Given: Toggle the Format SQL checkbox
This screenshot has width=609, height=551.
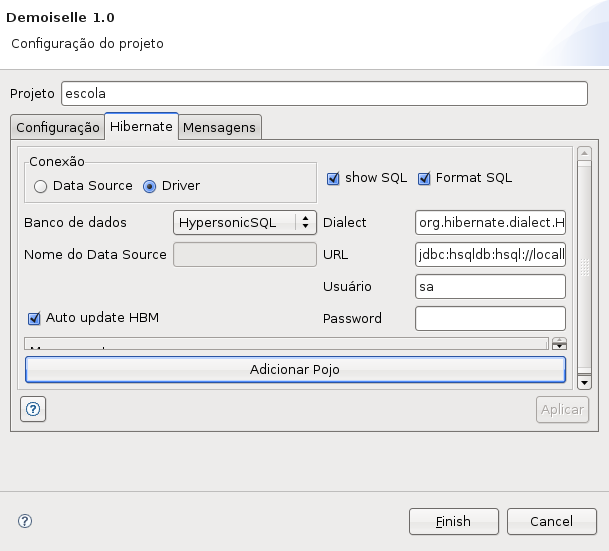Looking at the screenshot, I should click(x=424, y=178).
